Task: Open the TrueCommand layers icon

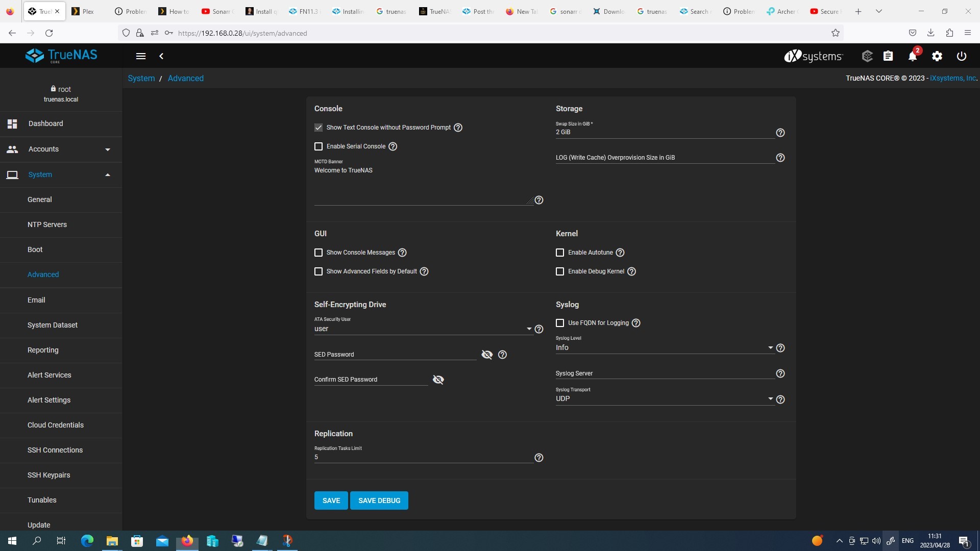Action: click(x=867, y=56)
